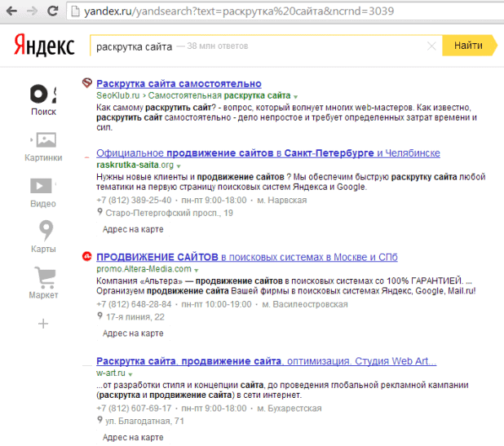504x446 pixels.
Task: Open the Поиск search section icon
Action: (x=43, y=94)
